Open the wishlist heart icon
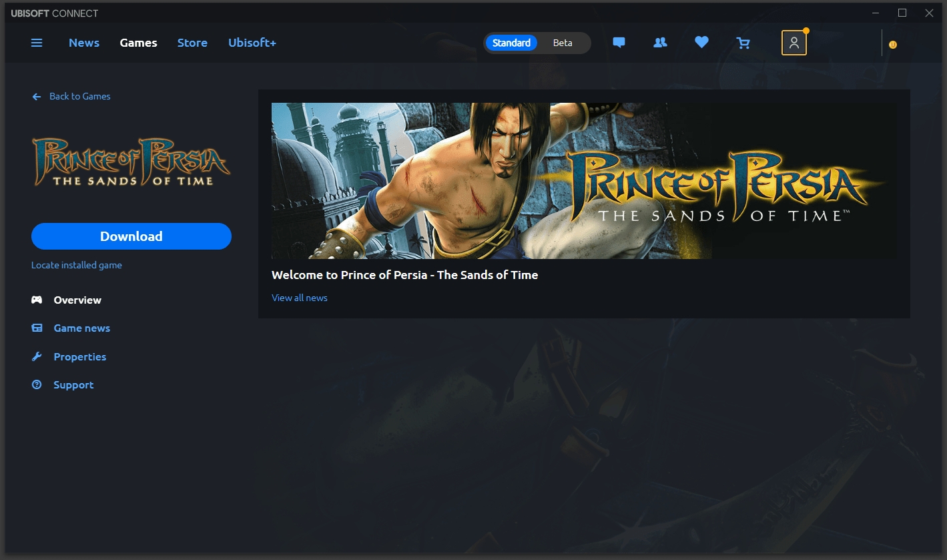Viewport: 947px width, 560px height. coord(701,43)
